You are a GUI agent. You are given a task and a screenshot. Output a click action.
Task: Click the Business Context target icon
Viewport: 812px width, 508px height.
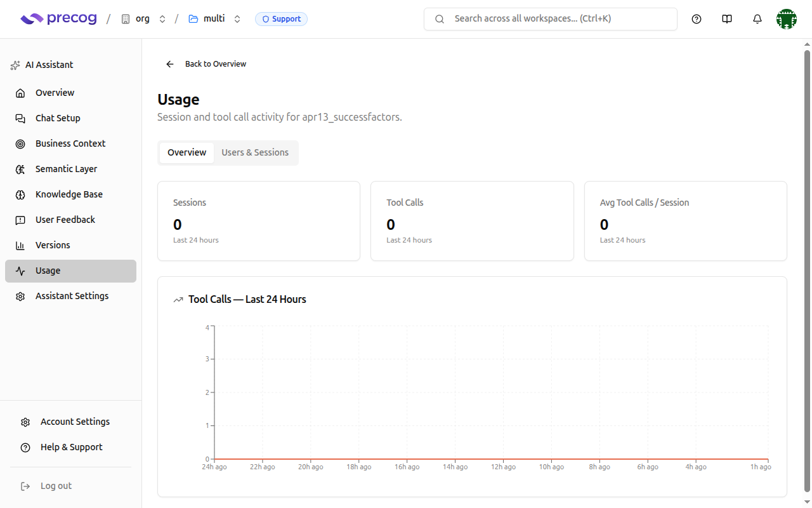(x=20, y=144)
